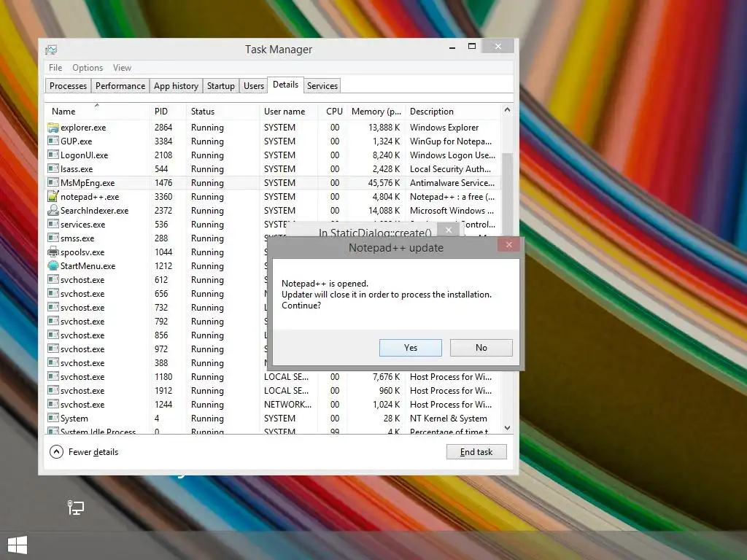This screenshot has width=747, height=560.
Task: Sort by the User name column header
Action: [x=288, y=112]
